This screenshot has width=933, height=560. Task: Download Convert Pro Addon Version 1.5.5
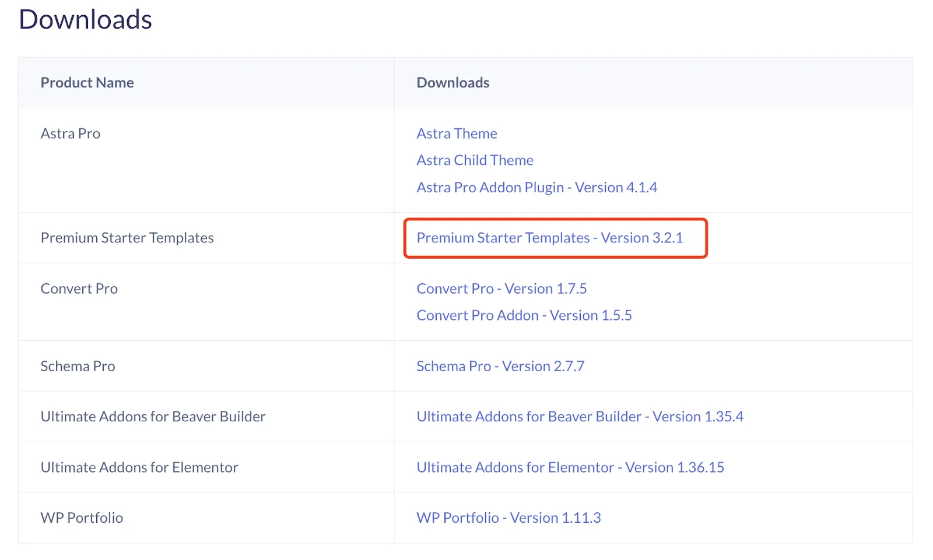pos(524,315)
